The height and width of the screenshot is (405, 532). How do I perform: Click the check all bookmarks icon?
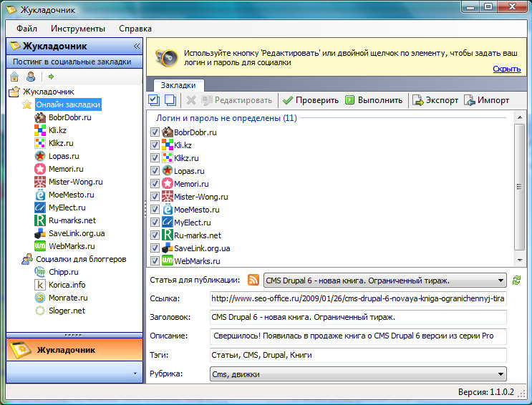[154, 100]
